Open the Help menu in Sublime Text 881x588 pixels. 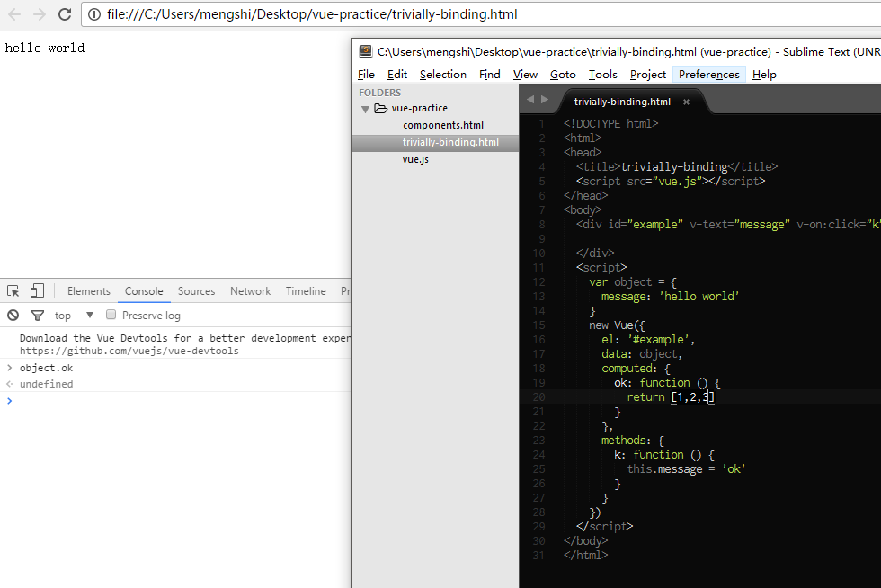[x=764, y=75]
